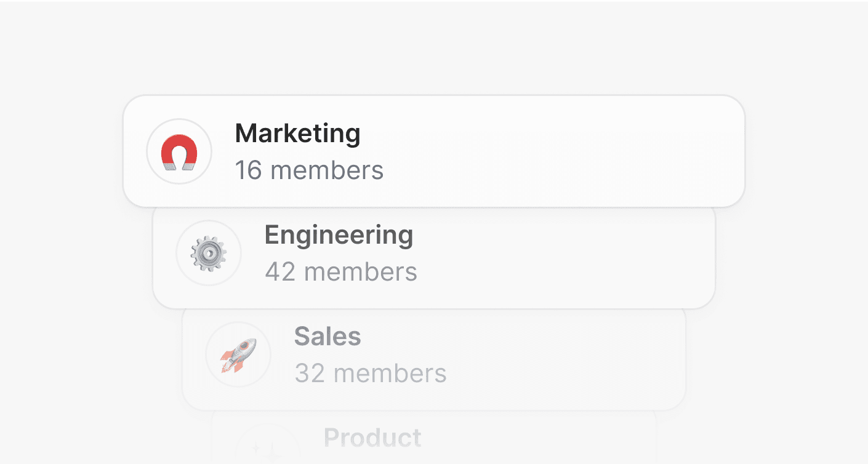Click the "16 members" subtitle
Image resolution: width=868 pixels, height=464 pixels.
(309, 170)
